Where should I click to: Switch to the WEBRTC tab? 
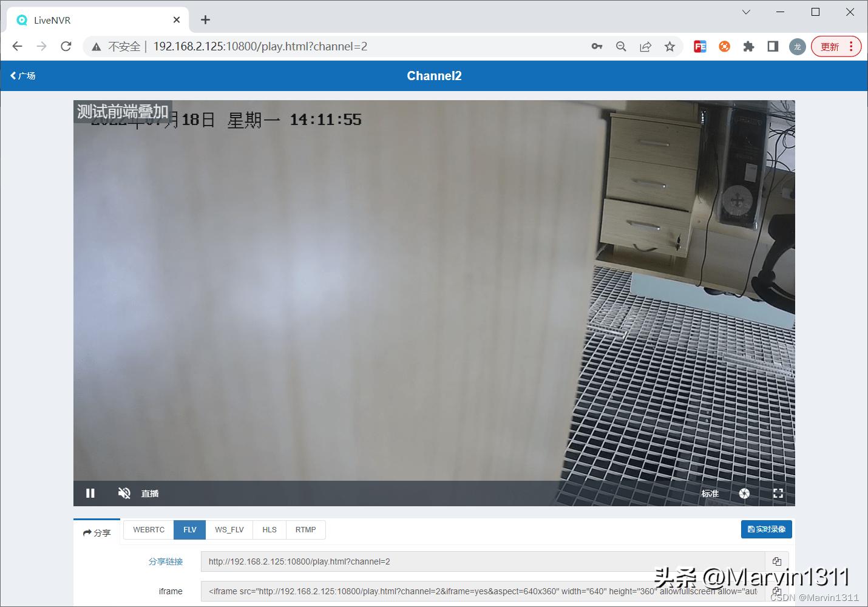tap(147, 529)
